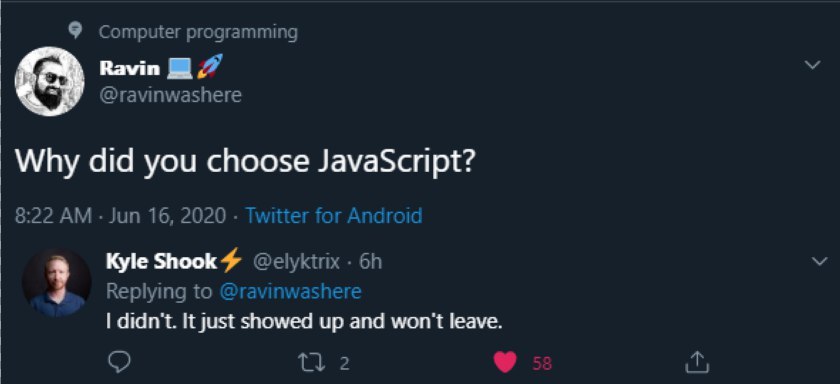Click the Computer programming topic icon

[x=76, y=31]
